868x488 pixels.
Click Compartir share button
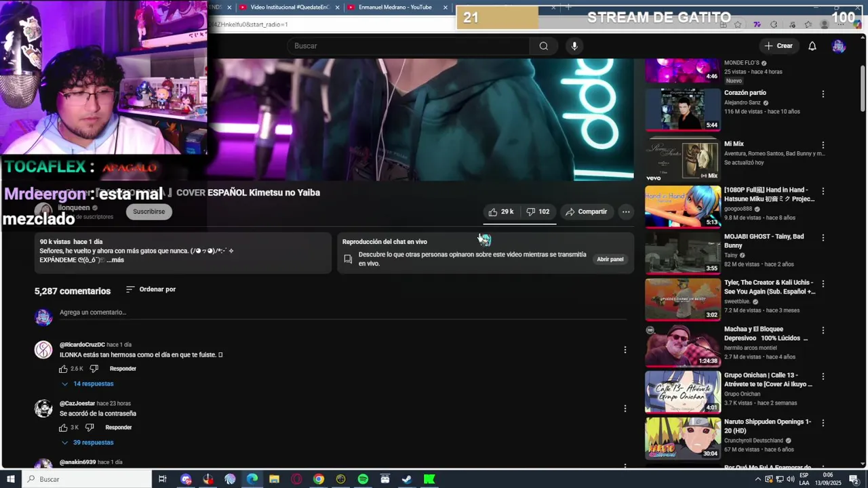tap(587, 211)
